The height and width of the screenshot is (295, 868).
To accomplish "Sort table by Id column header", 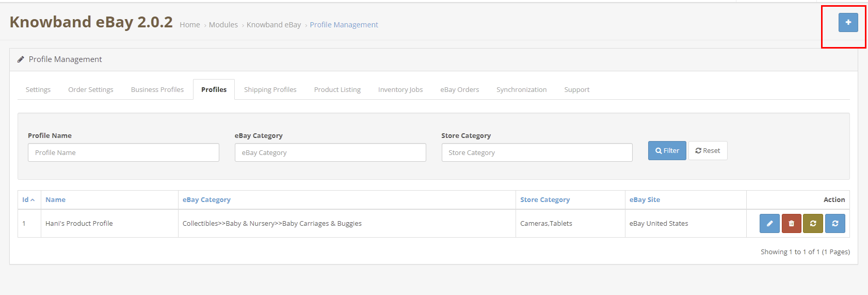I will (28, 199).
